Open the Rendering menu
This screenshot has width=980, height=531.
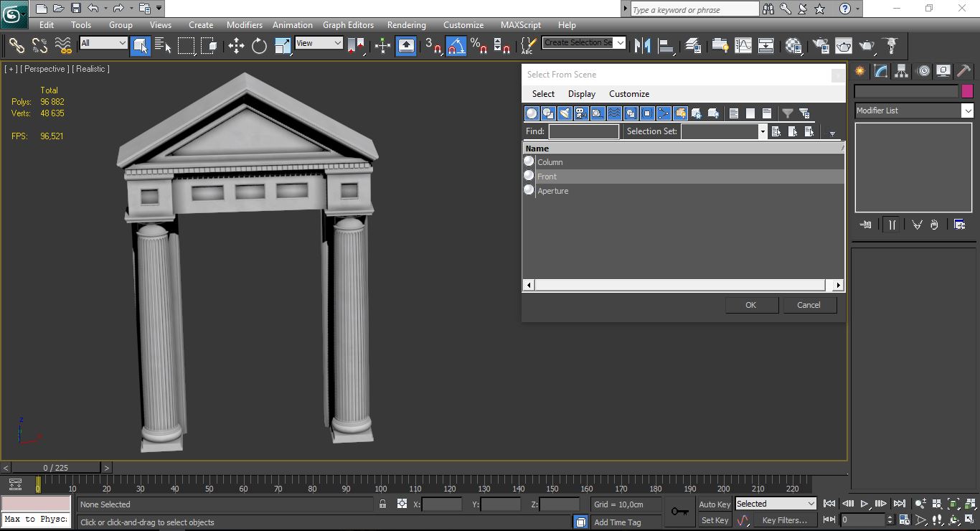coord(406,25)
